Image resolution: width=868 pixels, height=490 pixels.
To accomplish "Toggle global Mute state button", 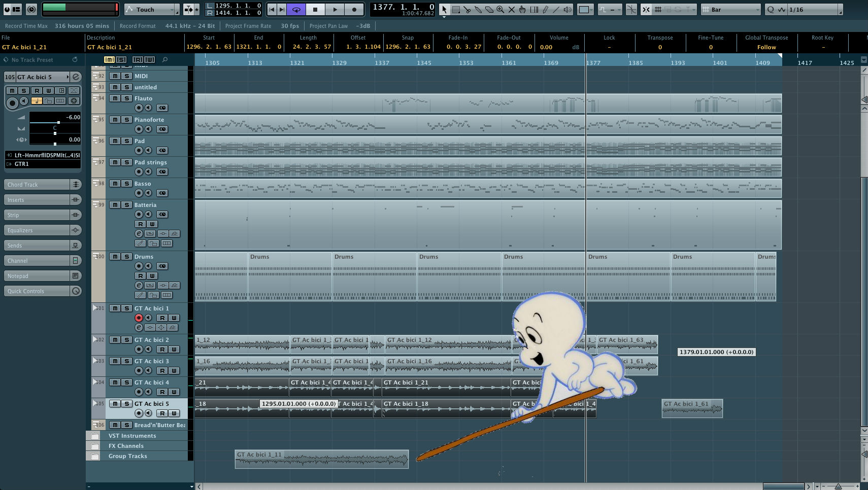I will [109, 60].
